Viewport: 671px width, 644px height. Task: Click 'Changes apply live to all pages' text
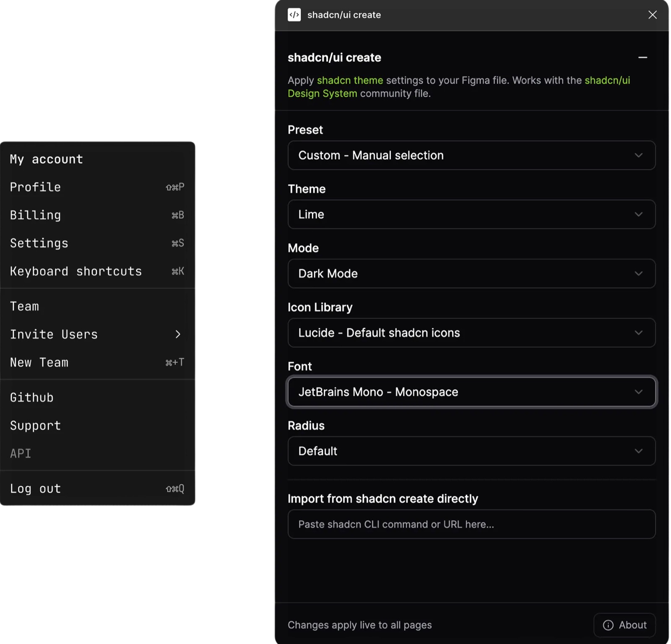(x=359, y=625)
